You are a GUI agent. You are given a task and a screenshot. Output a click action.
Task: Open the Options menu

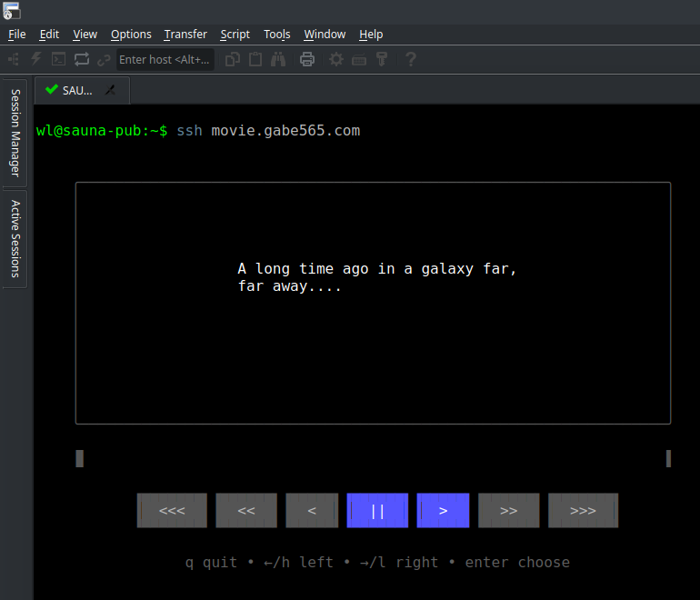pos(131,35)
